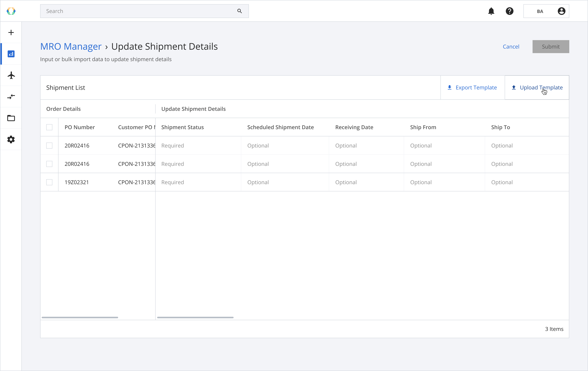Click Scheduled Shipment Date field in 19Z02321 row

click(285, 182)
